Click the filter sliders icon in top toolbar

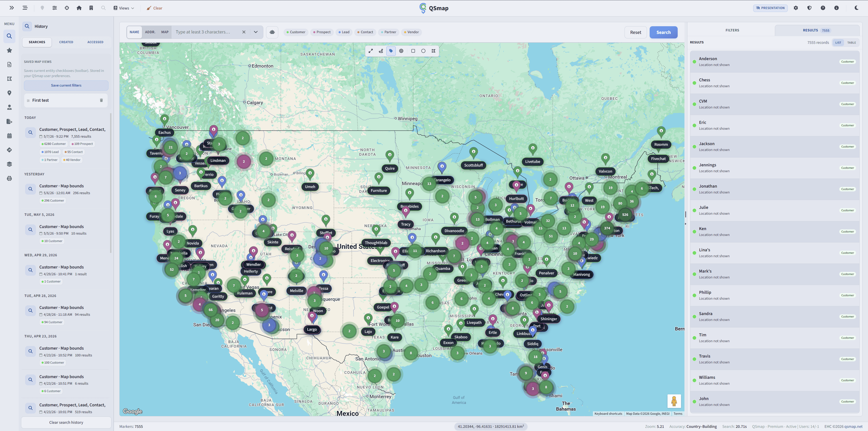point(54,8)
